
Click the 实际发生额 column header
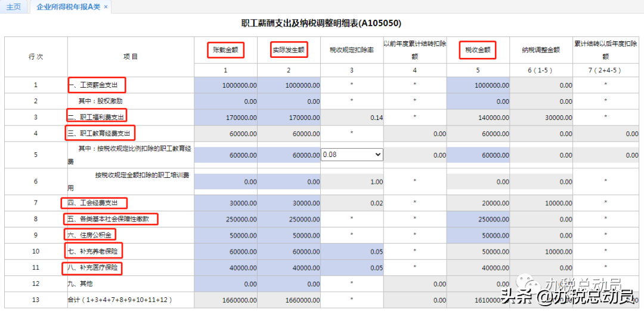[x=289, y=51]
